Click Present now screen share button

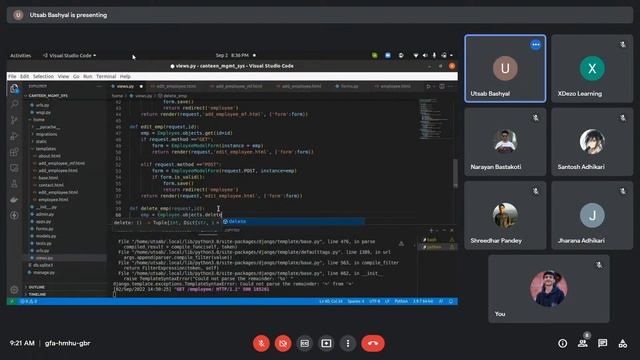pos(326,343)
